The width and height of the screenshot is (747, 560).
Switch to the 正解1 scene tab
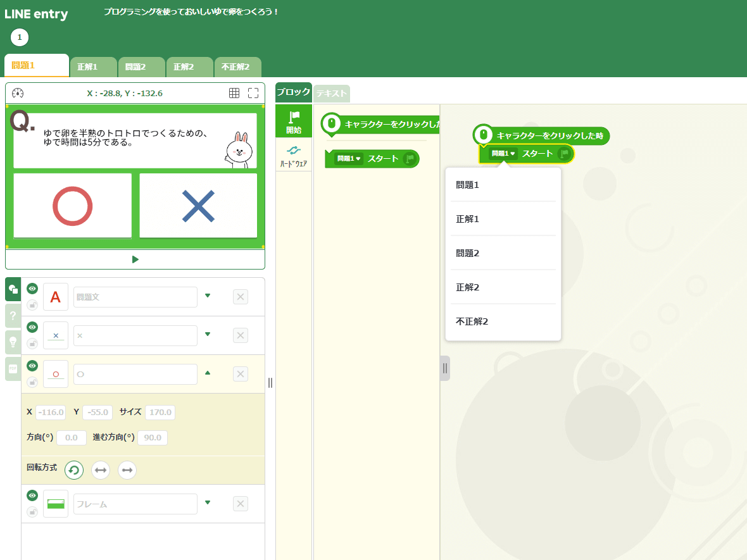click(x=94, y=67)
